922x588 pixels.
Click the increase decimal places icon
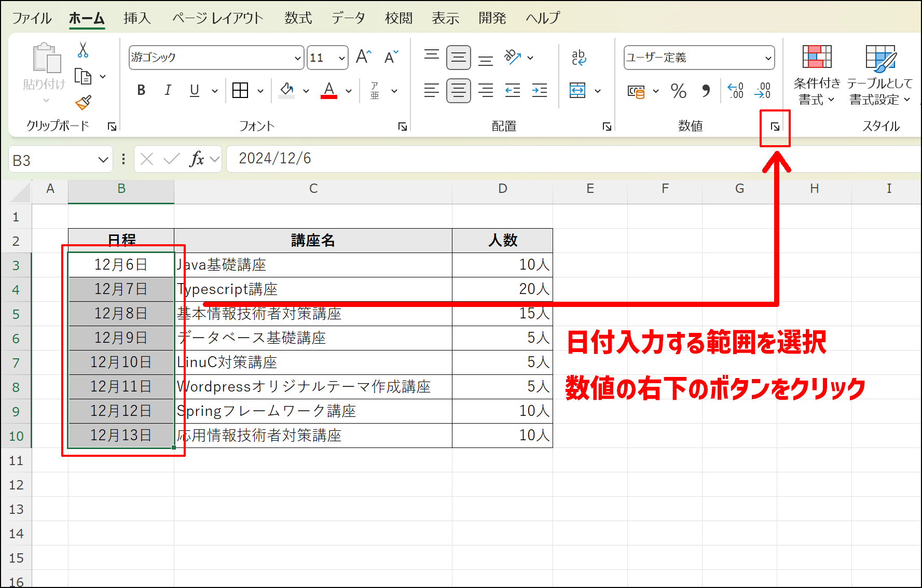click(735, 91)
